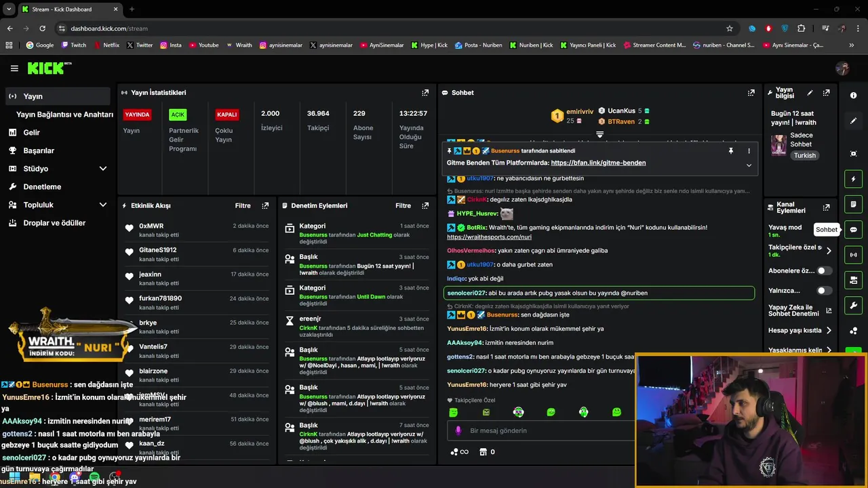The image size is (868, 488).
Task: Open the pinned message three-dot menu
Action: pyautogui.click(x=749, y=151)
